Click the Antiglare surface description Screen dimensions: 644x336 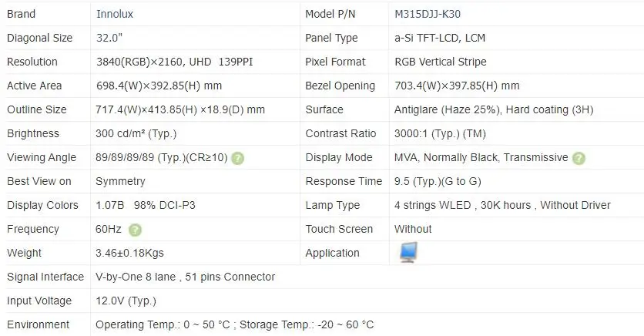(494, 109)
